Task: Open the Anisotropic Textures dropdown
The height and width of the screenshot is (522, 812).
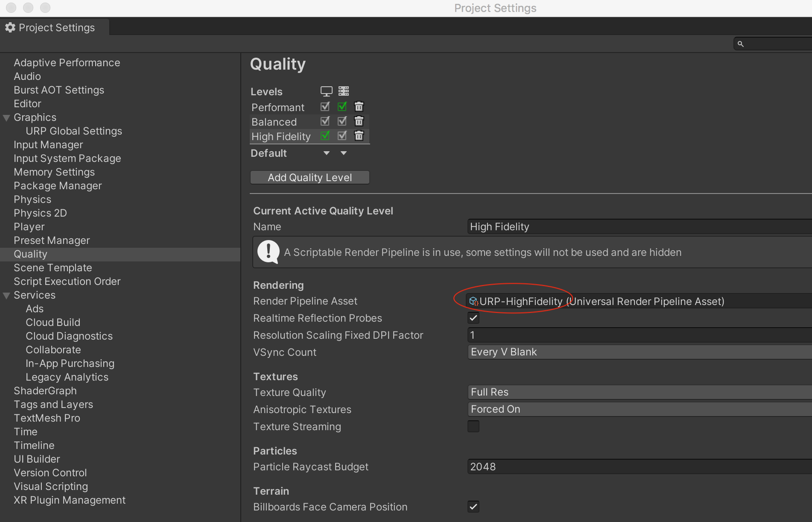Action: (x=639, y=409)
